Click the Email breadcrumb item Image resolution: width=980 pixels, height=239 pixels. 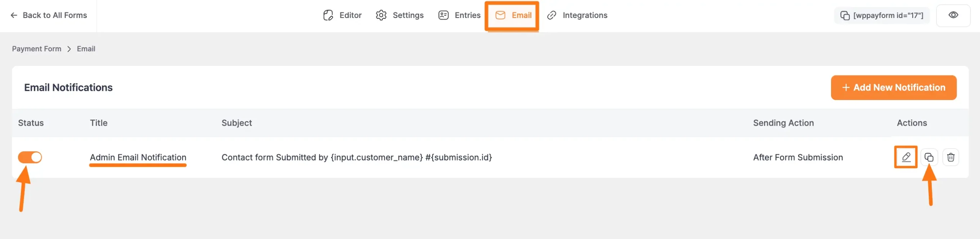tap(86, 49)
